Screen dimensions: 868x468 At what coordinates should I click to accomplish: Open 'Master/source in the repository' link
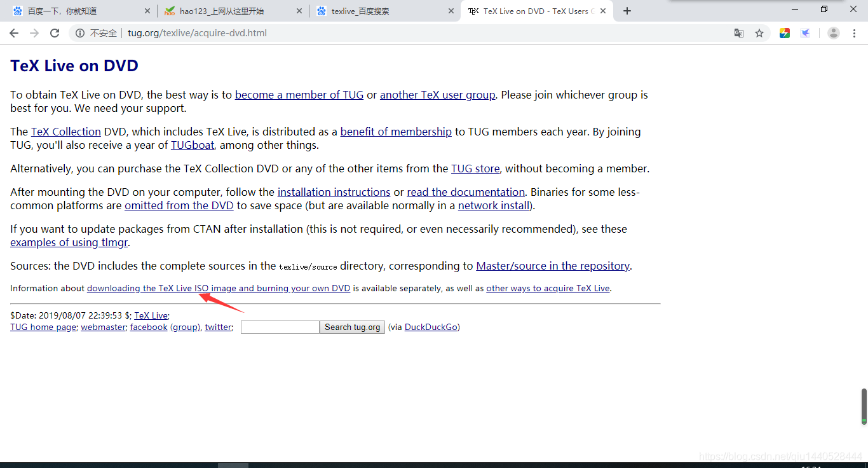pyautogui.click(x=553, y=266)
